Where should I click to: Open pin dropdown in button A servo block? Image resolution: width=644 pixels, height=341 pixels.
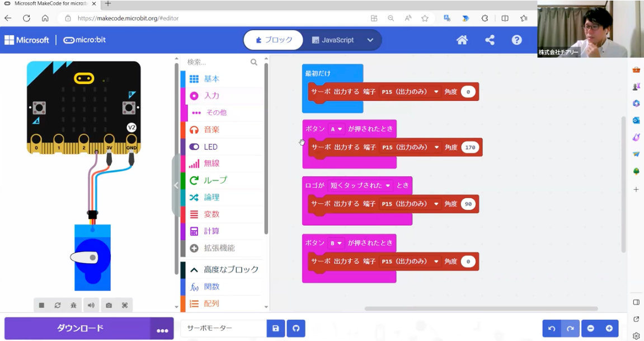coord(410,147)
